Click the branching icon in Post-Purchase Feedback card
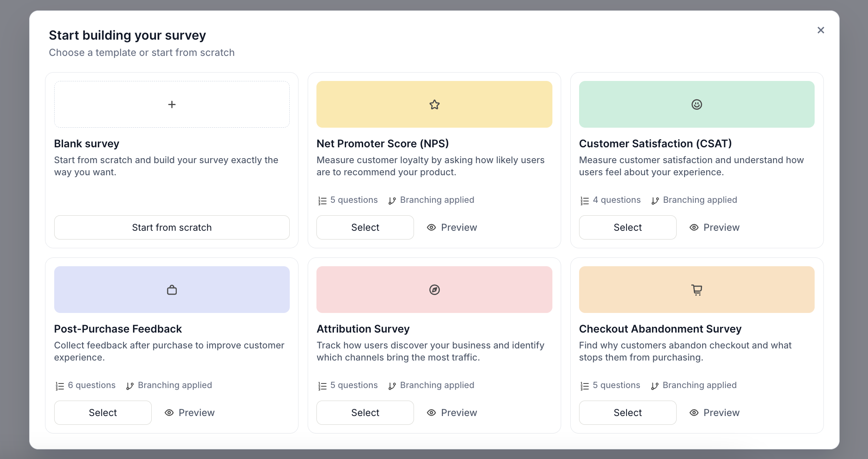The image size is (868, 459). pos(130,386)
